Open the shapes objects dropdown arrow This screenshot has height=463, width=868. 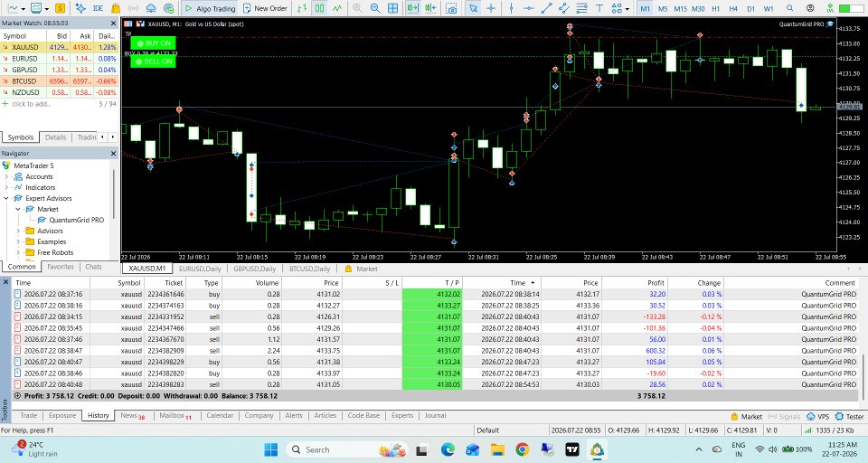(627, 9)
